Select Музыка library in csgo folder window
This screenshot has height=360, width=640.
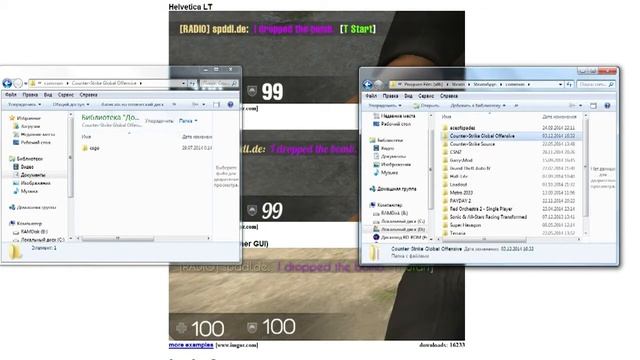click(26, 191)
